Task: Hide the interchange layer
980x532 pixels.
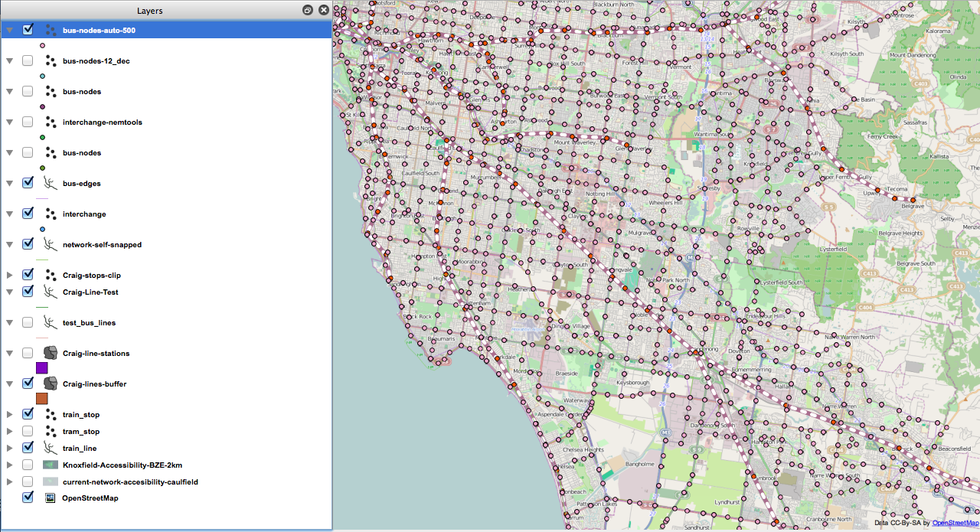Action: 28,214
